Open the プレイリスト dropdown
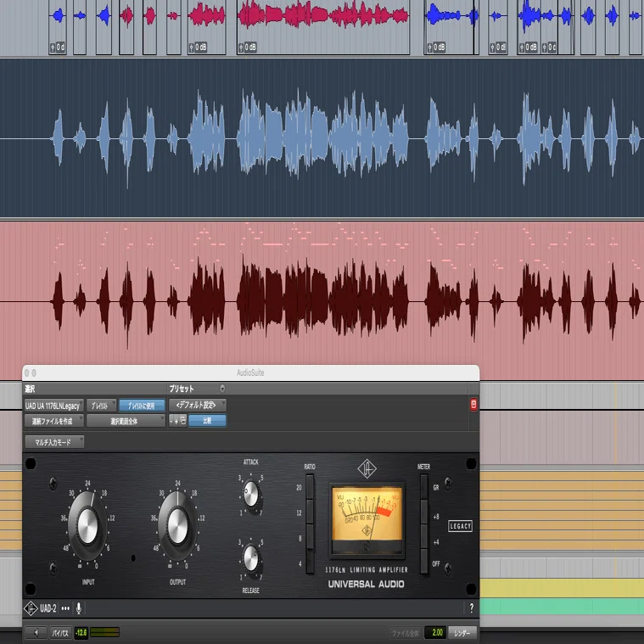Viewport: 644px width, 644px height. pos(101,406)
